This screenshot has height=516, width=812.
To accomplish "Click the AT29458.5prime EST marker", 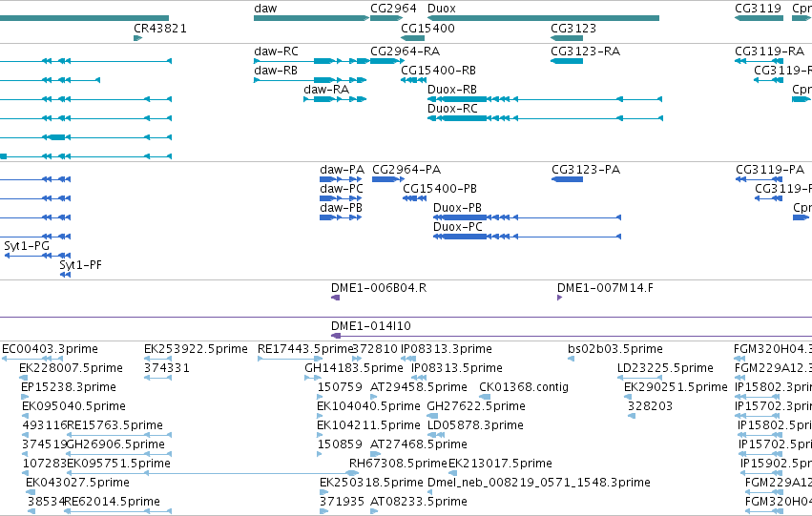I will click(373, 397).
